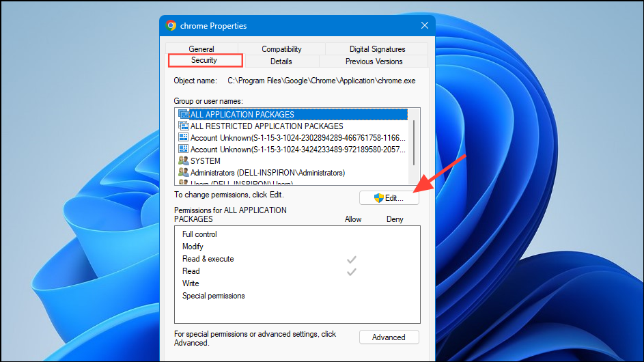
Task: Click the Allow checkmark for Read & execute
Action: (352, 260)
